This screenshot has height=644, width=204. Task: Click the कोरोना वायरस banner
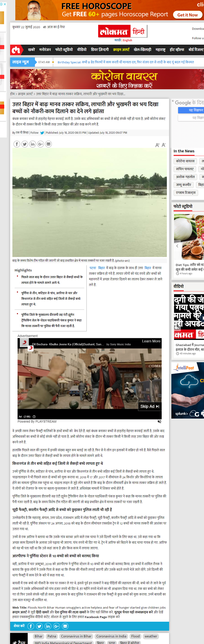107,79
